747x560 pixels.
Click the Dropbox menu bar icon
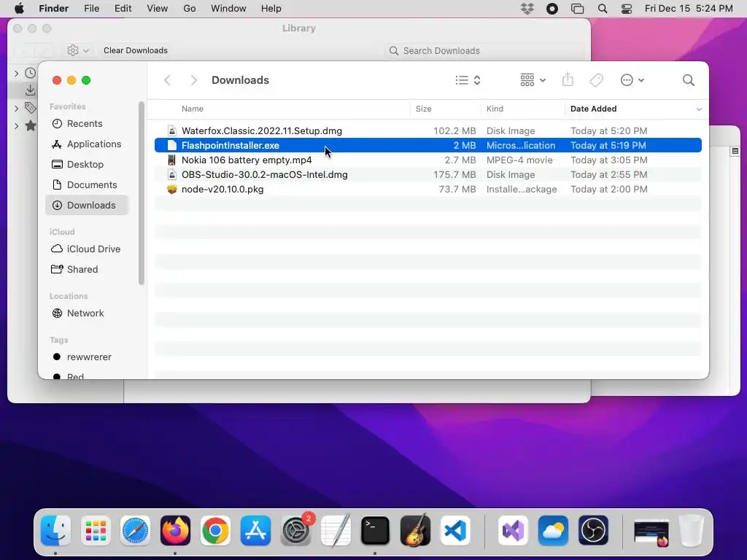(527, 9)
